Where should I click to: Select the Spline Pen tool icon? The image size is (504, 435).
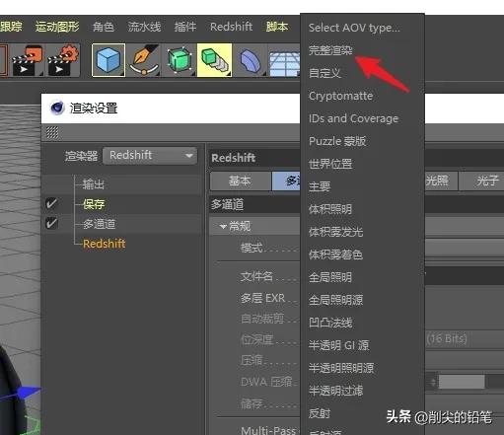[144, 60]
